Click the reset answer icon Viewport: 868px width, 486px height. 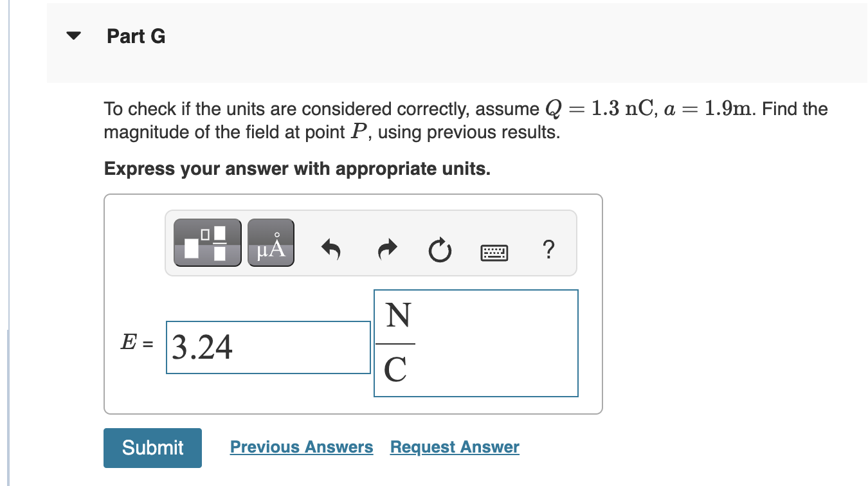(440, 251)
